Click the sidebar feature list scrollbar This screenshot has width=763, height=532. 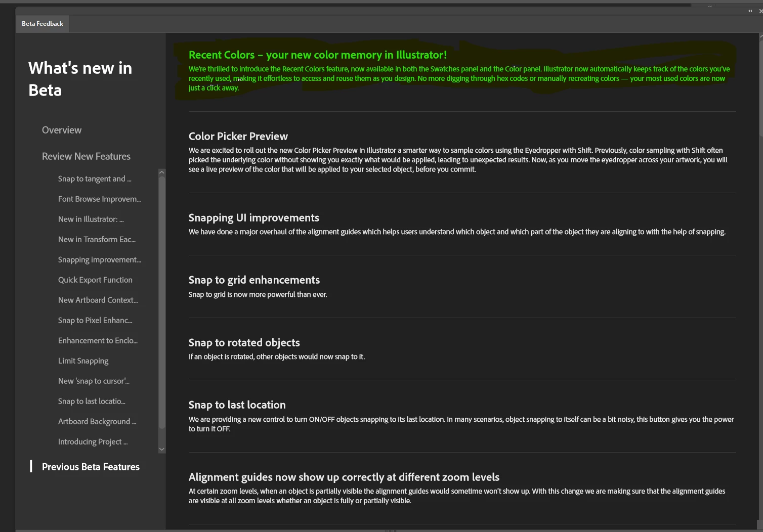tap(162, 302)
